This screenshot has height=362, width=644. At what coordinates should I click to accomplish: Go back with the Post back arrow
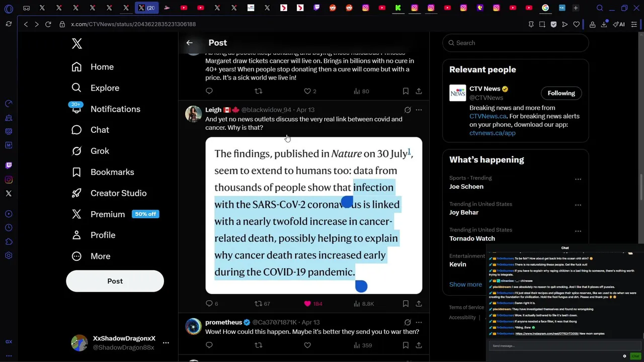(189, 43)
